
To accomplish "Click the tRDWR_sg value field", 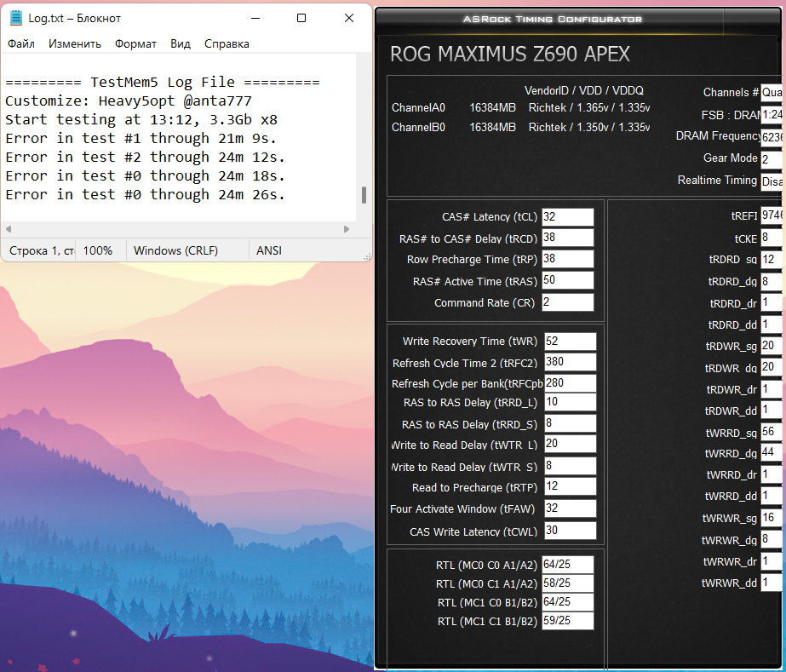I will click(x=772, y=346).
